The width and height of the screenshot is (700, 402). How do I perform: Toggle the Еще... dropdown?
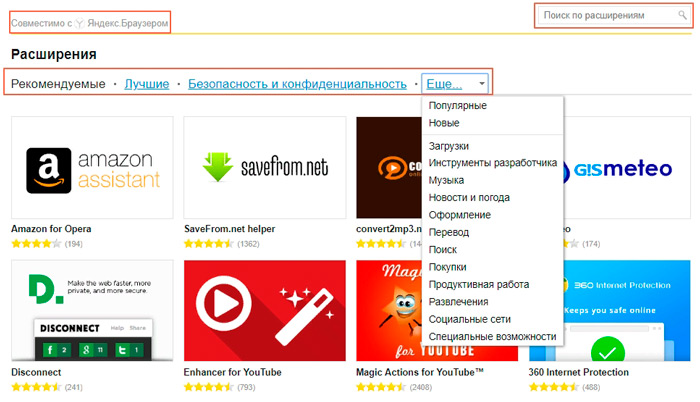coord(455,84)
